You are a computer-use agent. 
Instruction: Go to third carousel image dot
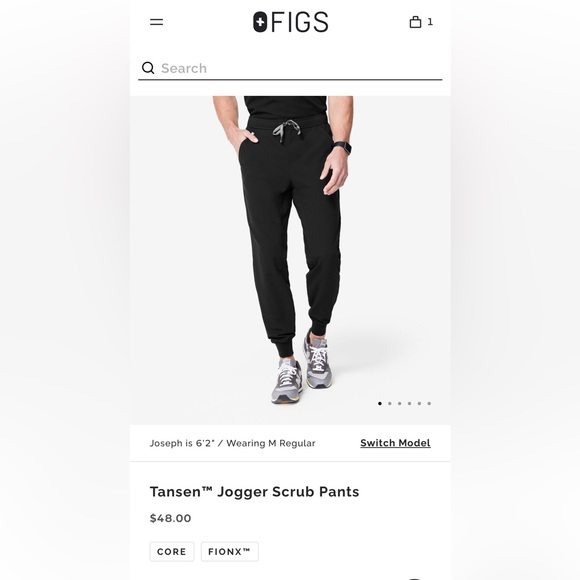tap(399, 404)
